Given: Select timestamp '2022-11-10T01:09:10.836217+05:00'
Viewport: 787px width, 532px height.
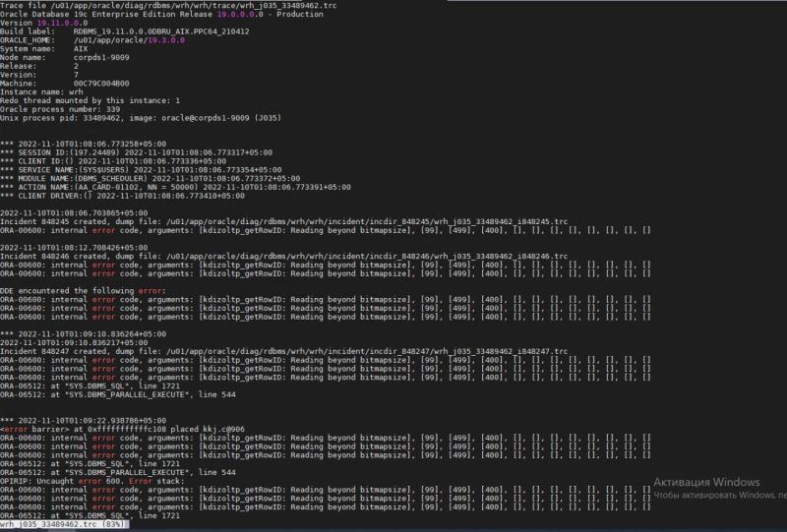Looking at the screenshot, I should pyautogui.click(x=74, y=343).
